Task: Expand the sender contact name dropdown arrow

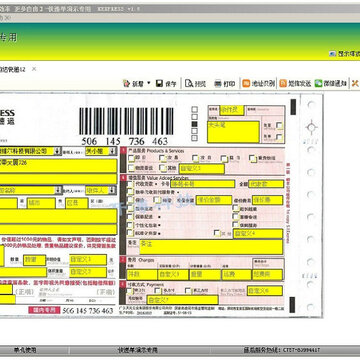Action: click(113, 151)
